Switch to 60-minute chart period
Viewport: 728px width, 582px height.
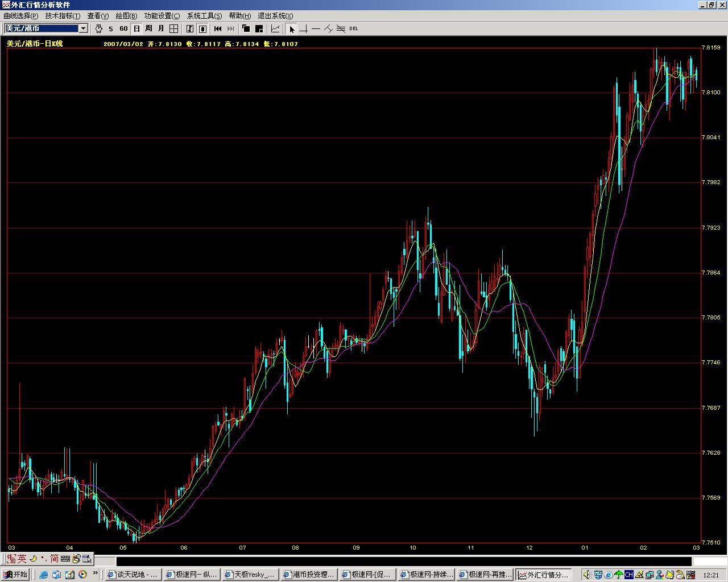click(123, 28)
